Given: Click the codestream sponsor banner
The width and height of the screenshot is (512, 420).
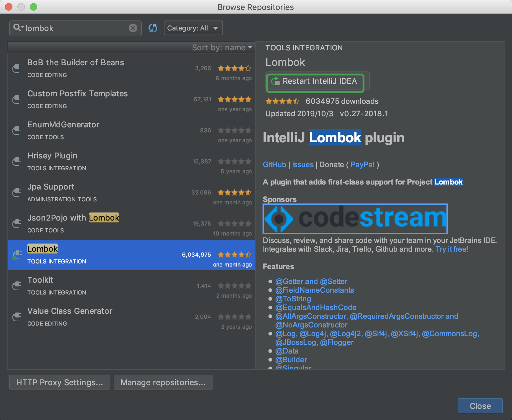Looking at the screenshot, I should 355,219.
